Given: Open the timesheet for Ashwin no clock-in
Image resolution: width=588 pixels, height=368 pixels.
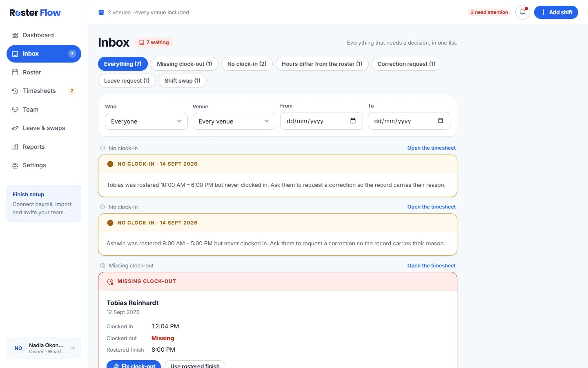Looking at the screenshot, I should tap(431, 207).
